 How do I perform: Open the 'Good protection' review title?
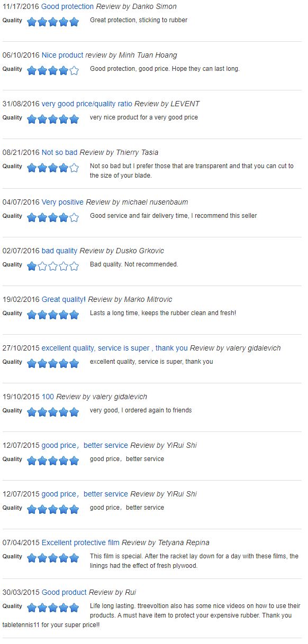click(67, 6)
